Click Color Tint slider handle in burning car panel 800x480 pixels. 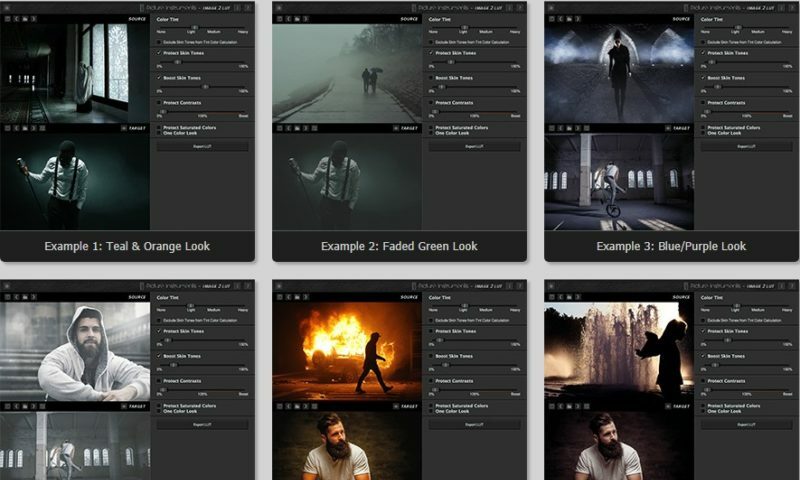coord(464,305)
